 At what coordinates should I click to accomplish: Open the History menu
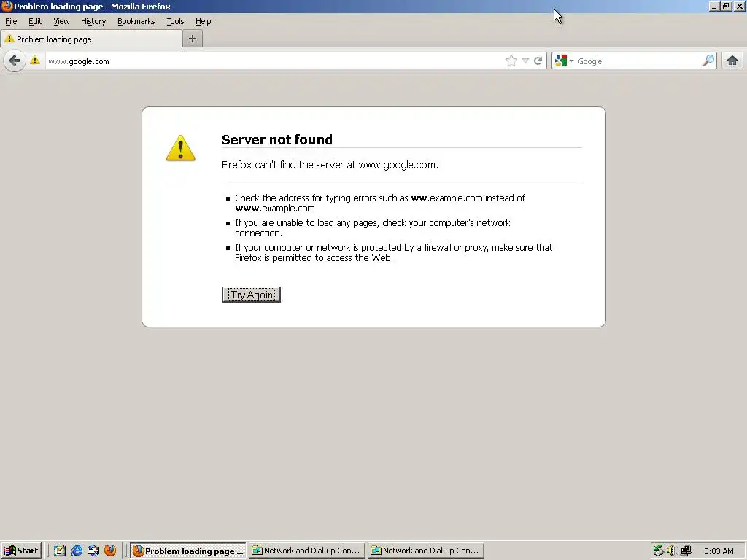(x=93, y=21)
